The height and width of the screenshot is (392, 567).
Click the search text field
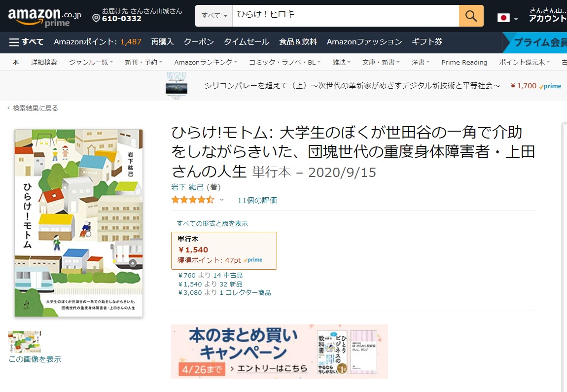coord(346,16)
